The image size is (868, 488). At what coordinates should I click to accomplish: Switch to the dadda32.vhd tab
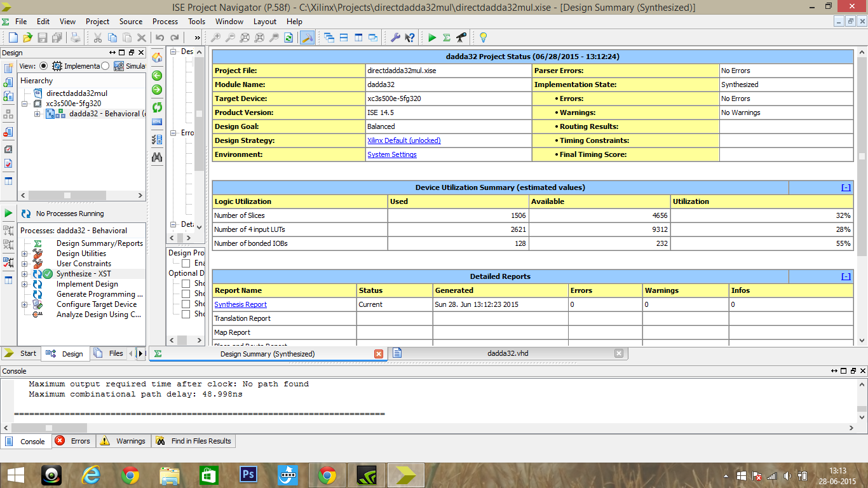point(508,353)
